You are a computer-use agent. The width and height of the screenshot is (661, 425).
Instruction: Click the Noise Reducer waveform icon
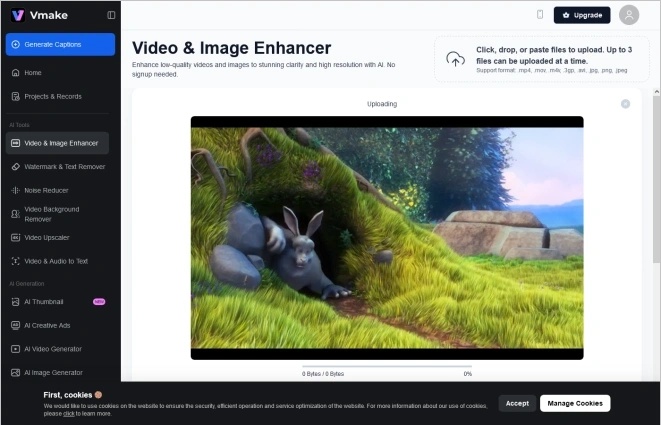pos(16,190)
